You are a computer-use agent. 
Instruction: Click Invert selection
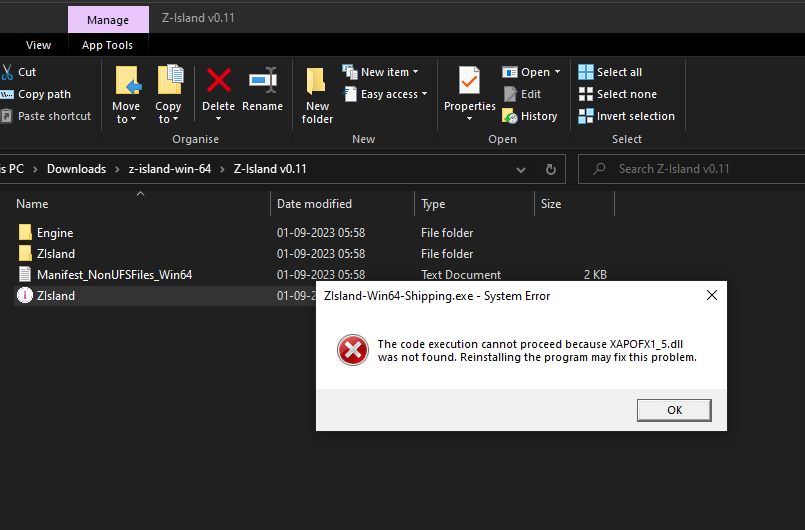(x=626, y=116)
